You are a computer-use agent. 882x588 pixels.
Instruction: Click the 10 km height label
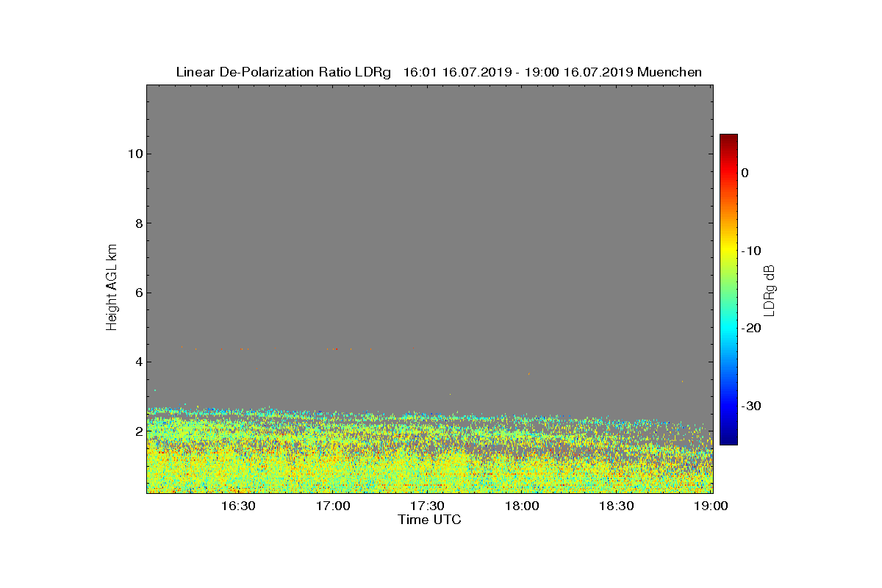[134, 154]
